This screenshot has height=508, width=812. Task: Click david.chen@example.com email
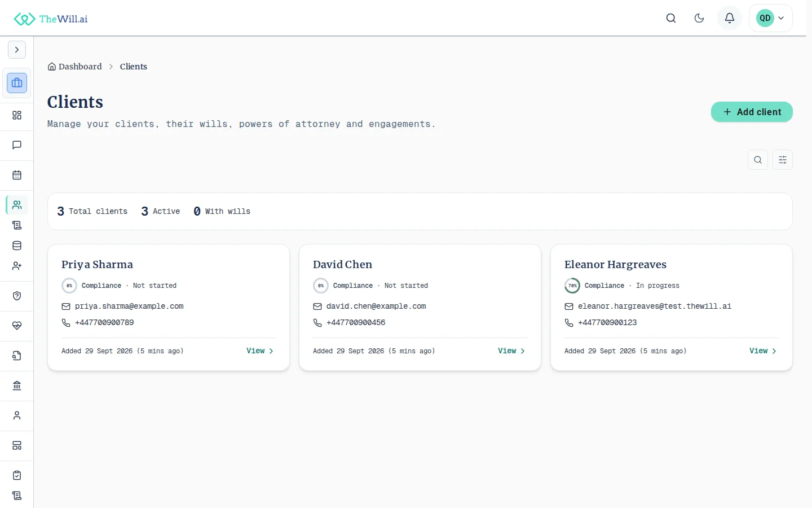coord(376,306)
